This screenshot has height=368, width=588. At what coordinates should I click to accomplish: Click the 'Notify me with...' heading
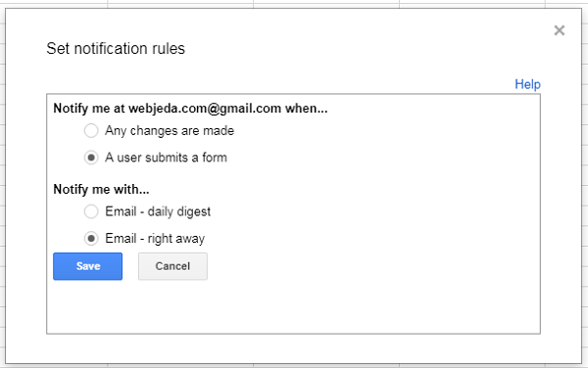tap(101, 189)
